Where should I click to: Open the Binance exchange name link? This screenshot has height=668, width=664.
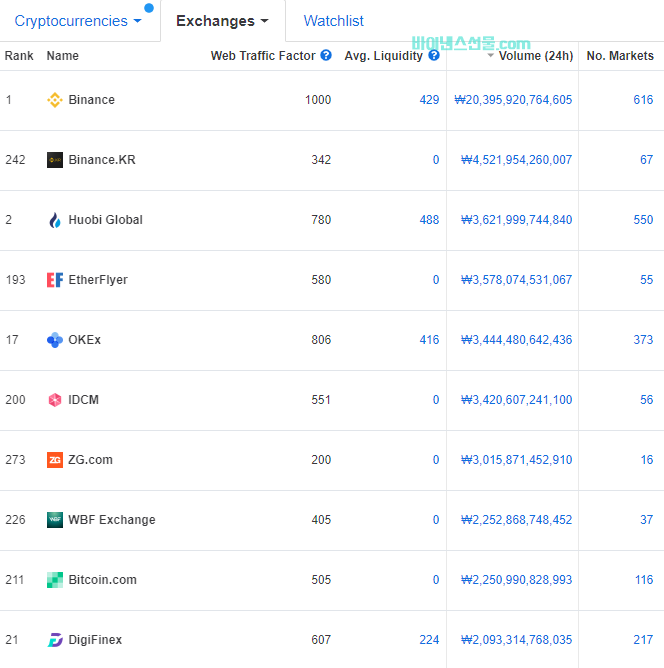(x=92, y=100)
